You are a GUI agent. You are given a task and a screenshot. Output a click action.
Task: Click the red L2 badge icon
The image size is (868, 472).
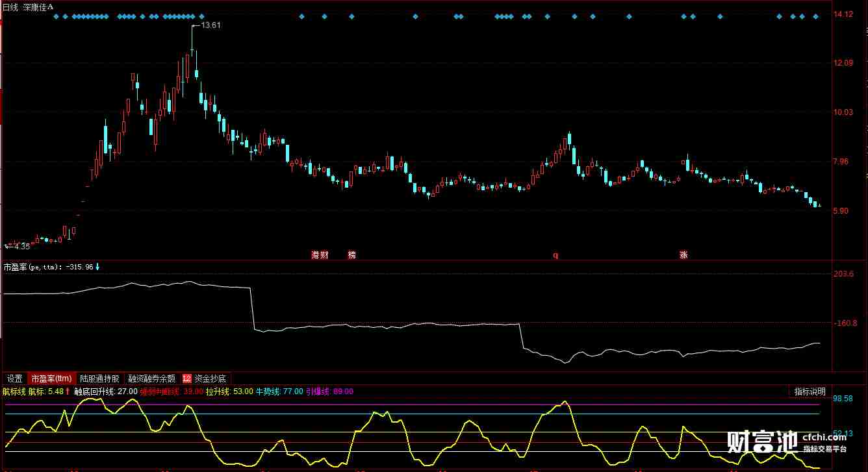pos(187,379)
